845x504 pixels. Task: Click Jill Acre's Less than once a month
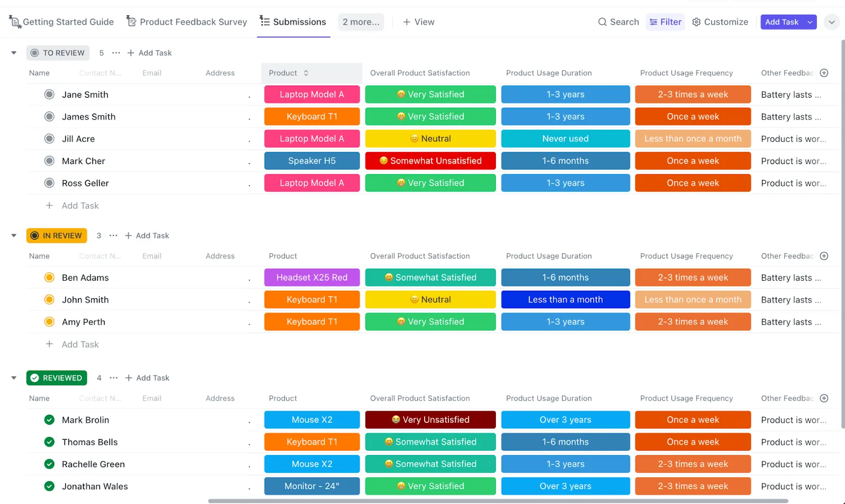pyautogui.click(x=693, y=139)
